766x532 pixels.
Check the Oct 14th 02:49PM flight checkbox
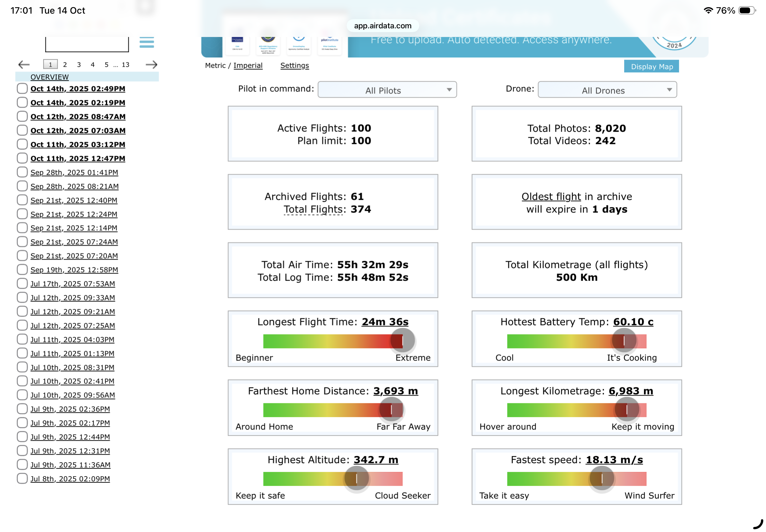click(22, 89)
